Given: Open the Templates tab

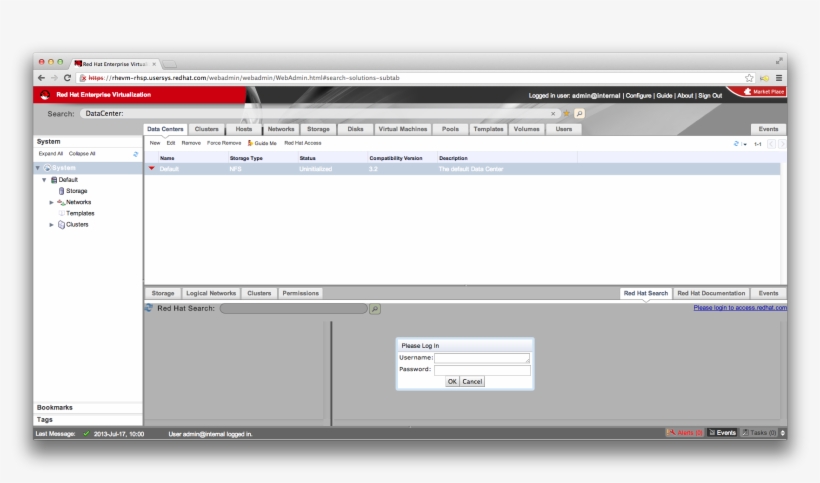Looking at the screenshot, I should (x=488, y=129).
